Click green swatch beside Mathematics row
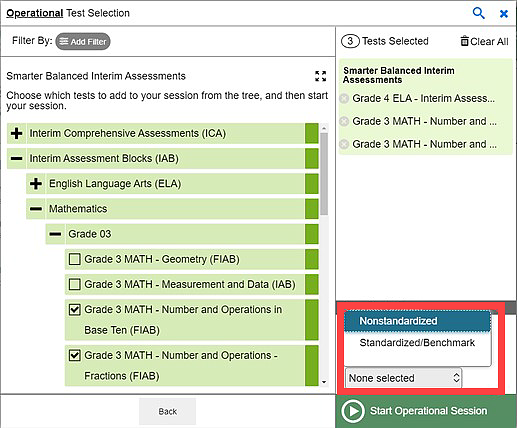 pyautogui.click(x=312, y=209)
